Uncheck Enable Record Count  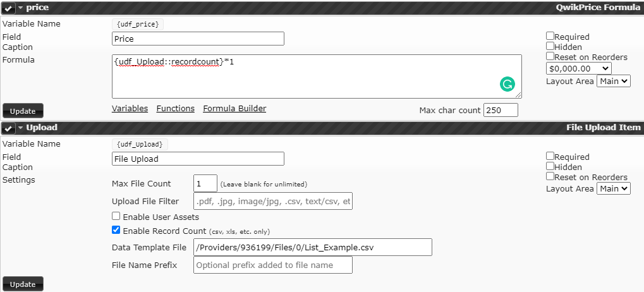click(116, 230)
